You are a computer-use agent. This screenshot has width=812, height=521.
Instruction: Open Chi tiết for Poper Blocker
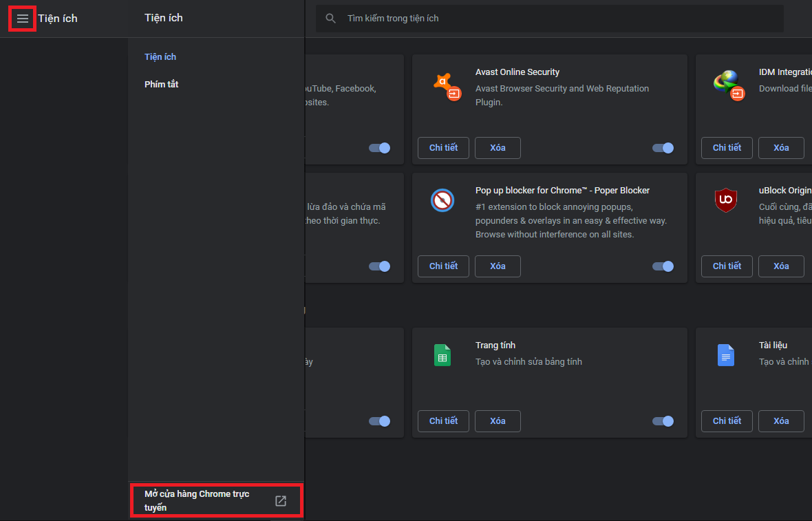443,266
